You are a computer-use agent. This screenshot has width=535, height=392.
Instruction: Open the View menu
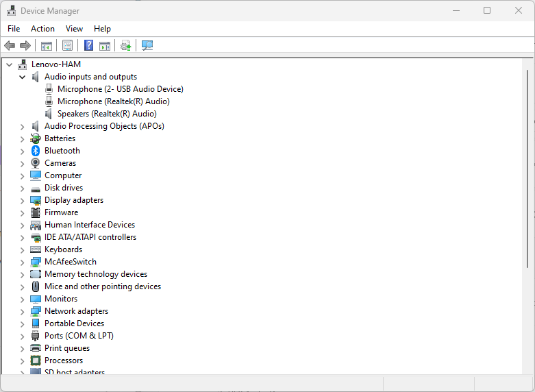(74, 29)
